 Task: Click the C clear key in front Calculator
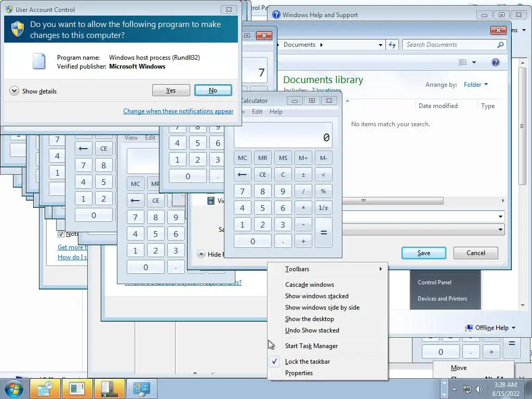coord(283,175)
